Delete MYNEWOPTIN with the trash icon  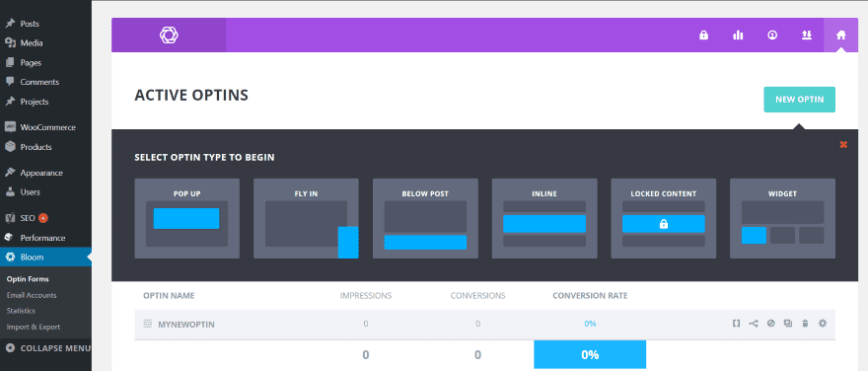tap(805, 324)
